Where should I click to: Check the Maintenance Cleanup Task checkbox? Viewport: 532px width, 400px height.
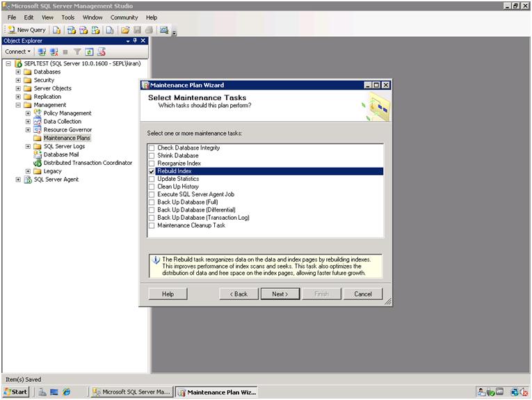pyautogui.click(x=152, y=225)
